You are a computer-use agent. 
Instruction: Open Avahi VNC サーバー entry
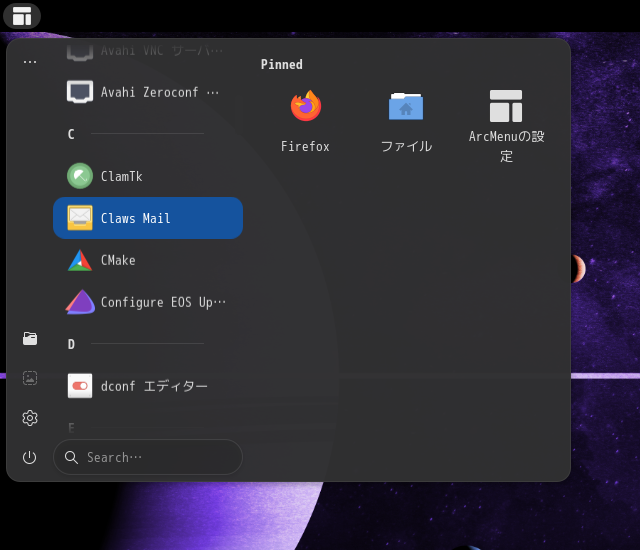point(148,51)
